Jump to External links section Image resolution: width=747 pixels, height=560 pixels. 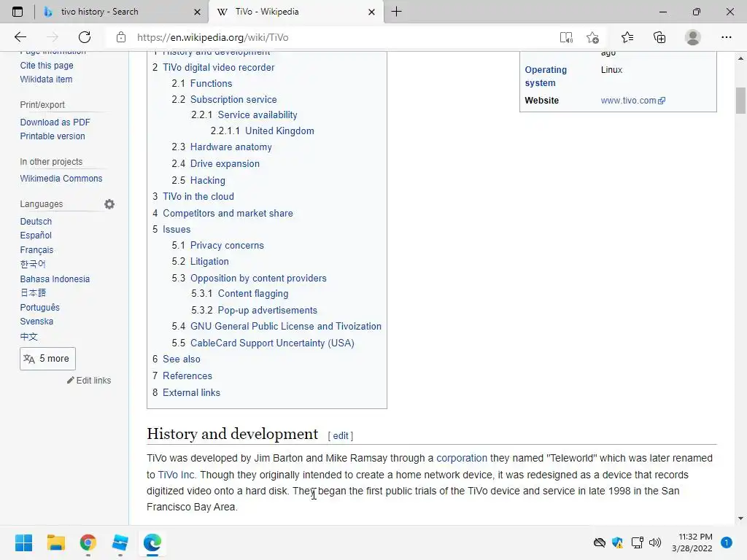[192, 393]
